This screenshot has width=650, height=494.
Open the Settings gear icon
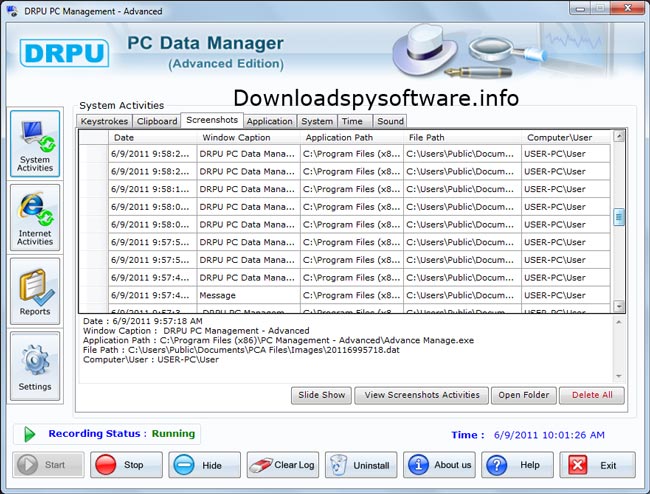tap(35, 366)
